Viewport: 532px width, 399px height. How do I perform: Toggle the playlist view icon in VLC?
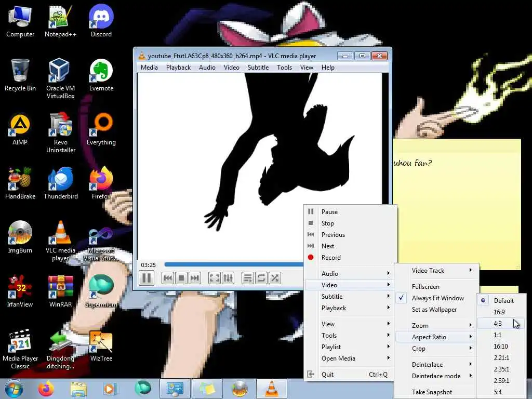coord(248,278)
